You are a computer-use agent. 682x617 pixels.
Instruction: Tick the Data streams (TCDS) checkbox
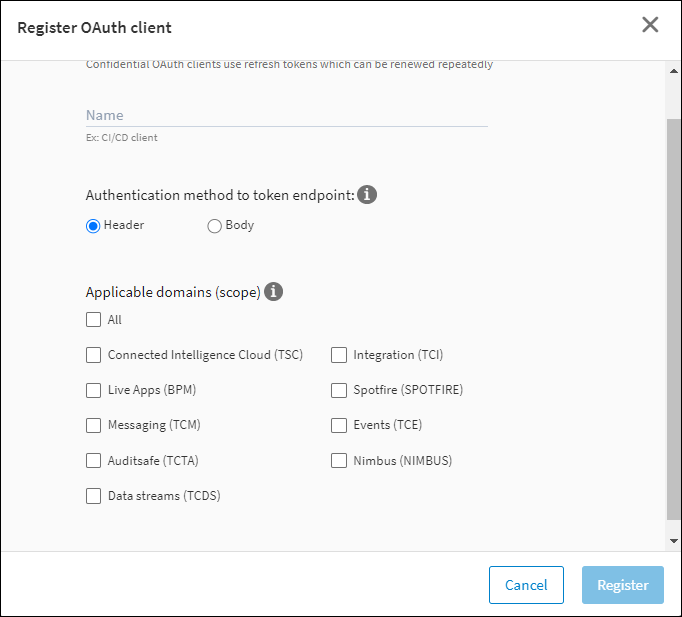(x=94, y=496)
